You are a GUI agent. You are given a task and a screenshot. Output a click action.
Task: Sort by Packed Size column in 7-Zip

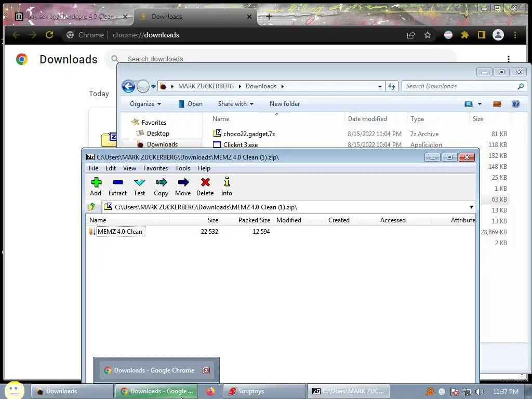point(247,220)
